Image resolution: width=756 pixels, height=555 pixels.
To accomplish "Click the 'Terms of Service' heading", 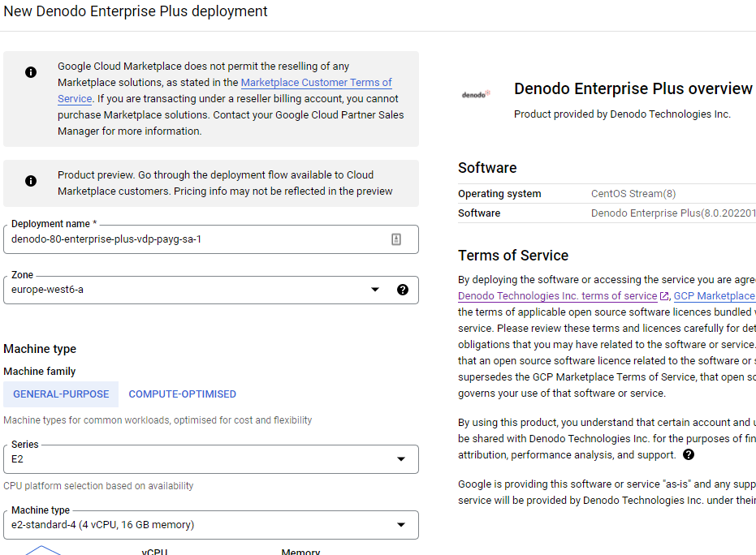I will click(x=513, y=256).
